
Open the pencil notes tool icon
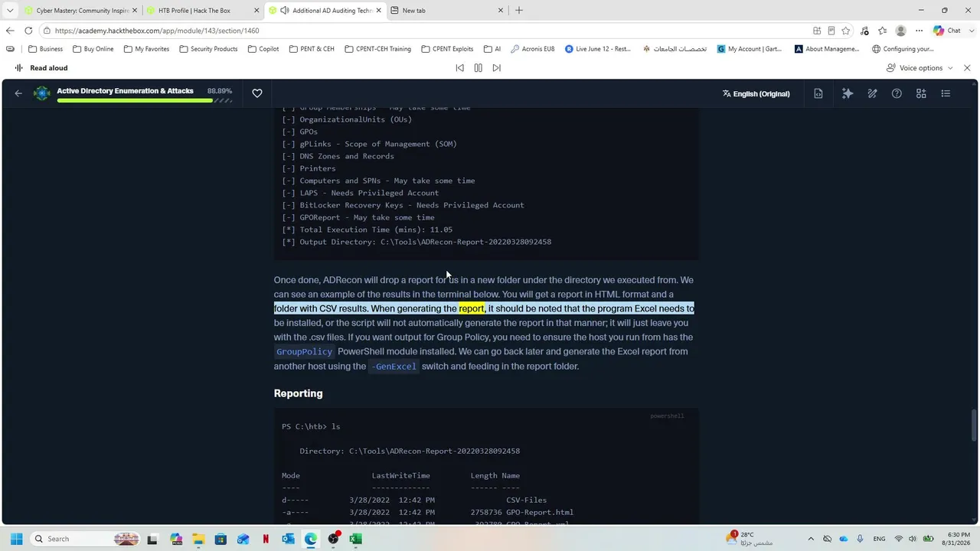tap(872, 93)
